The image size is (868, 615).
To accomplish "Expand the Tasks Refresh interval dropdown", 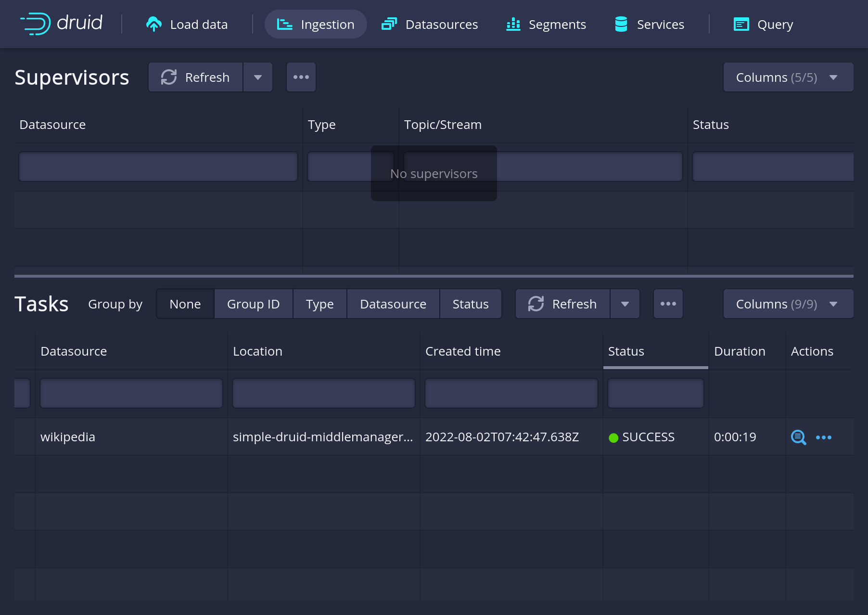I will tap(625, 304).
